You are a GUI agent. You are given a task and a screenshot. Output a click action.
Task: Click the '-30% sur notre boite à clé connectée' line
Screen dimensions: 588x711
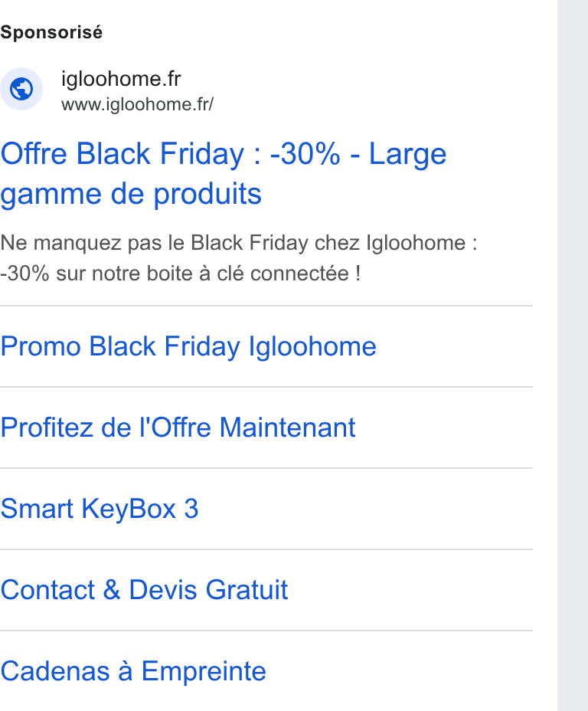(x=180, y=274)
